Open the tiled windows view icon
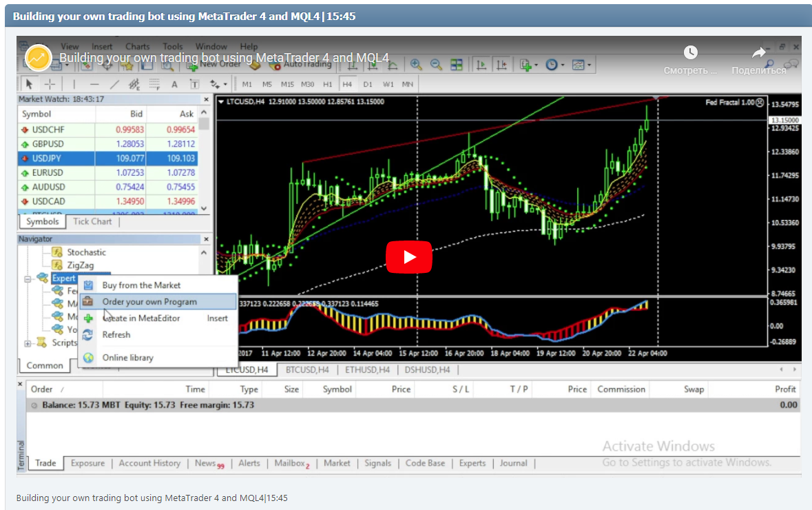The width and height of the screenshot is (812, 510). pyautogui.click(x=456, y=64)
